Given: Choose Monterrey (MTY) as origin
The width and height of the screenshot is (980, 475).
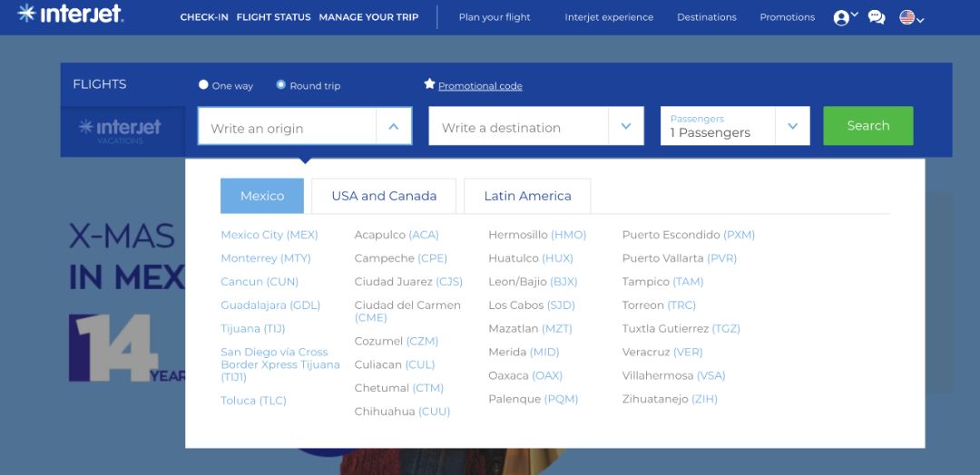Looking at the screenshot, I should 266,258.
